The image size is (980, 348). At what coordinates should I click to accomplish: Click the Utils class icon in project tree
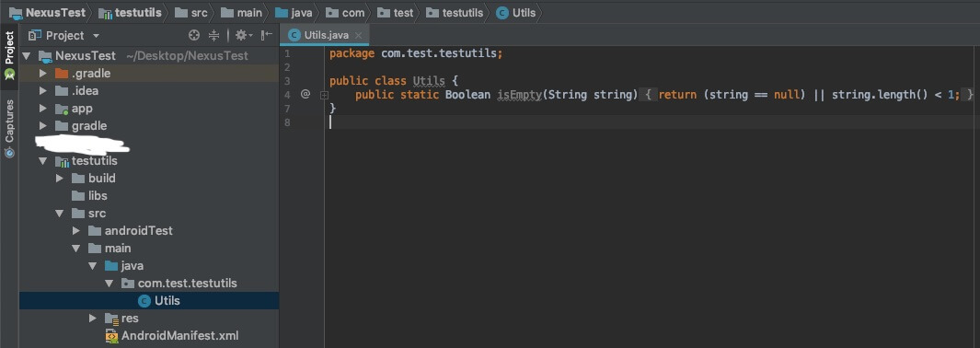144,300
